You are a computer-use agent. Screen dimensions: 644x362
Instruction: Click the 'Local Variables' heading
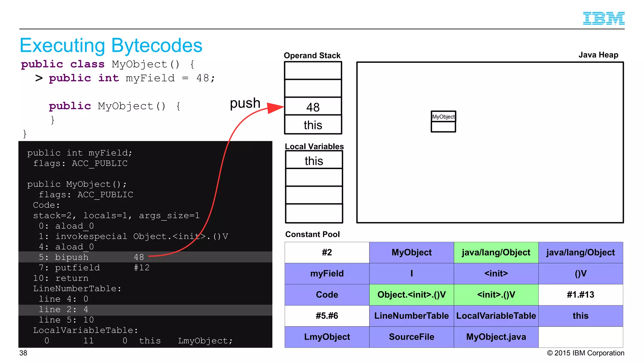[x=314, y=146]
